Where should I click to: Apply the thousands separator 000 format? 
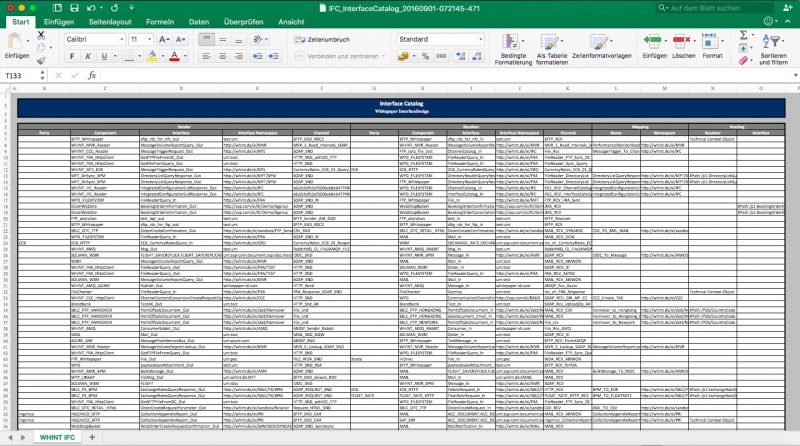tap(441, 56)
